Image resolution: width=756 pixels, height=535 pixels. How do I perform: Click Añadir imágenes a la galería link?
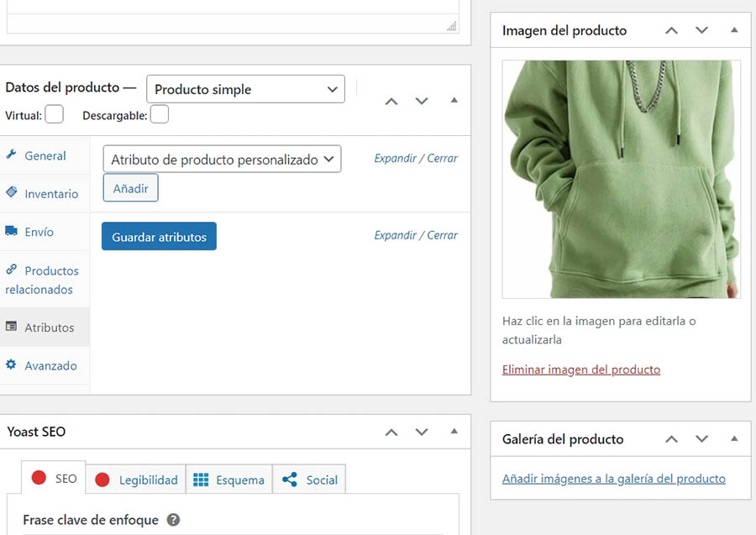click(x=613, y=479)
